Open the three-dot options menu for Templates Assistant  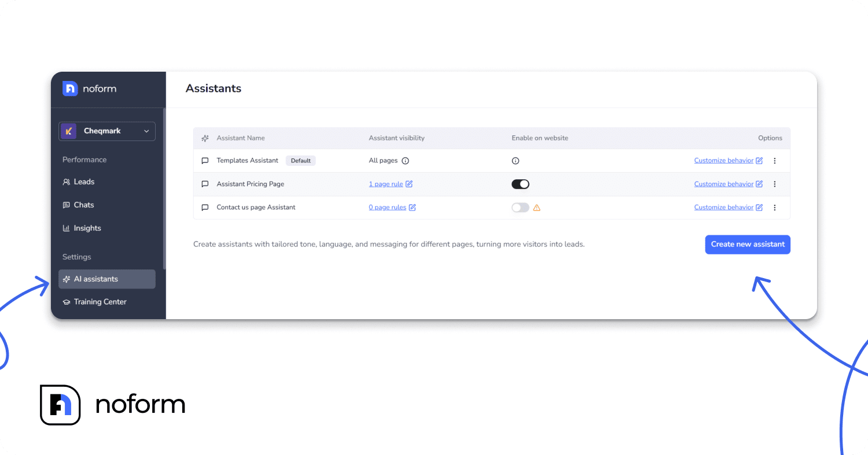coord(775,161)
